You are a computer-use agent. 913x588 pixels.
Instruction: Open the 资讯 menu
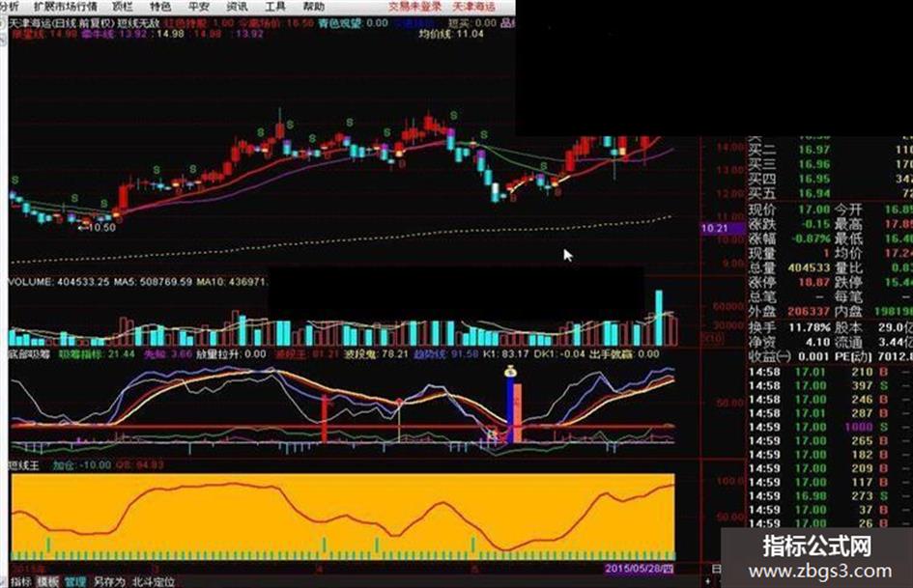(237, 7)
